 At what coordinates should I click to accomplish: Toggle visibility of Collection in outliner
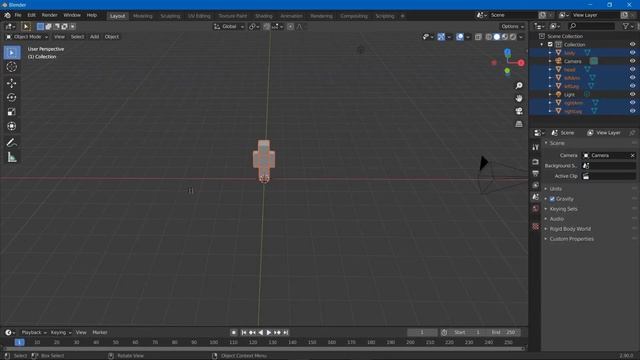tap(632, 44)
